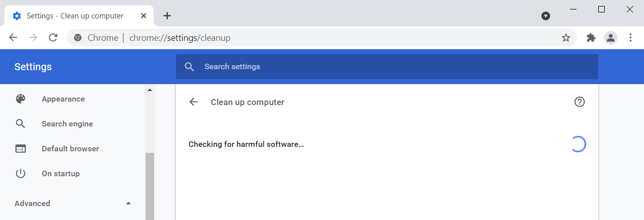644x220 pixels.
Task: Open Chrome's three-dot menu
Action: 631,38
